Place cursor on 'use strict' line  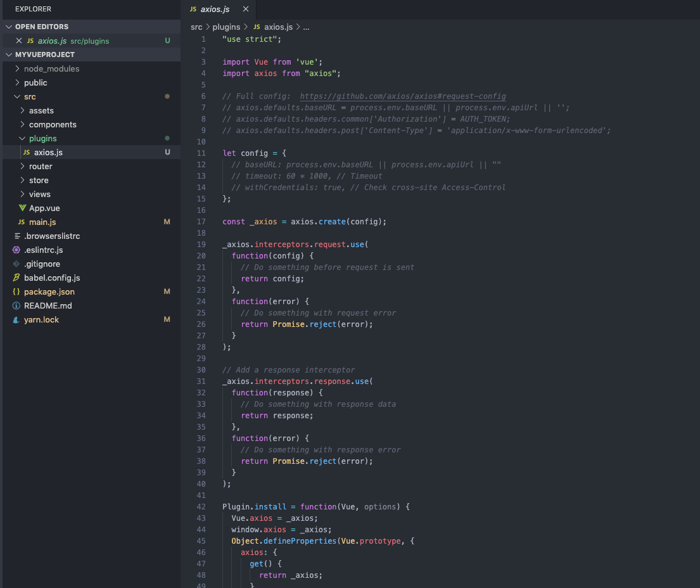pyautogui.click(x=251, y=39)
